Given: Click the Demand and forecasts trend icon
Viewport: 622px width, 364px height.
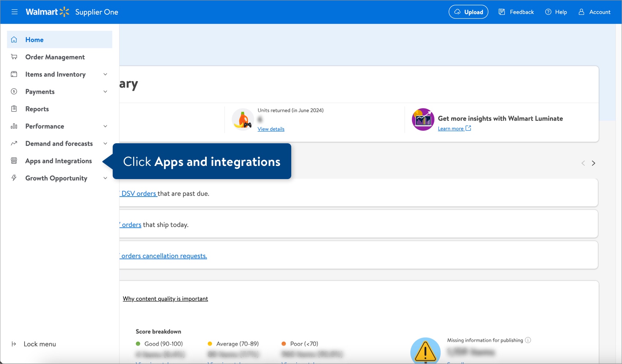Looking at the screenshot, I should [14, 143].
